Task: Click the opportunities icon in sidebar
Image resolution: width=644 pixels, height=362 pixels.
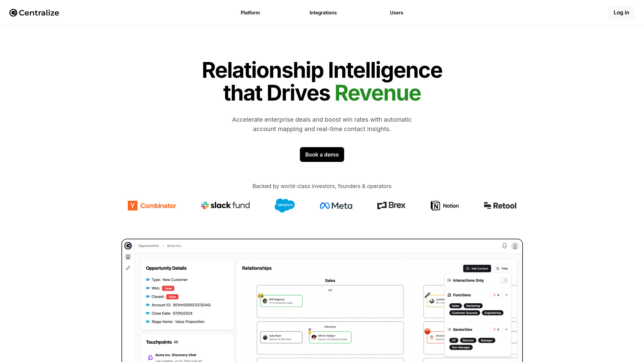Action: [128, 257]
